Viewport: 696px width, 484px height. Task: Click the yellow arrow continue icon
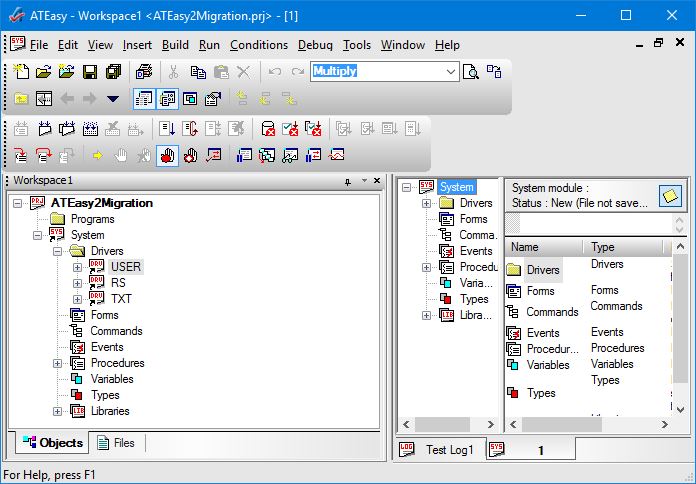tap(98, 155)
